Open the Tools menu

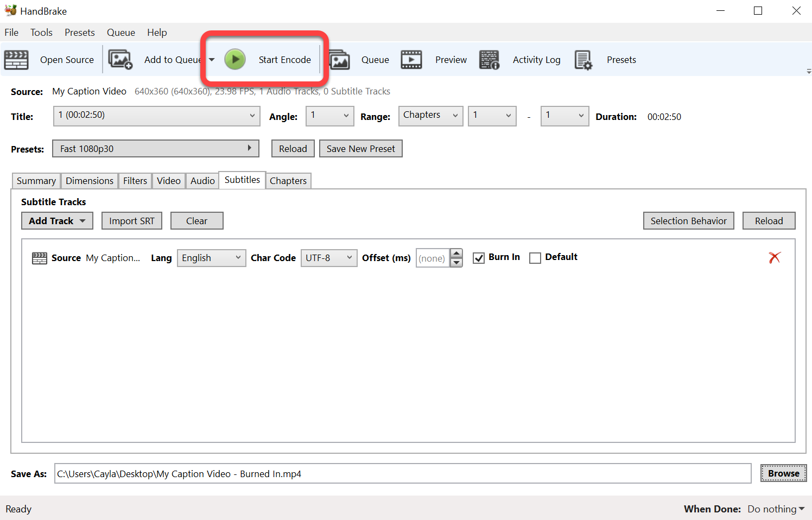click(x=41, y=33)
